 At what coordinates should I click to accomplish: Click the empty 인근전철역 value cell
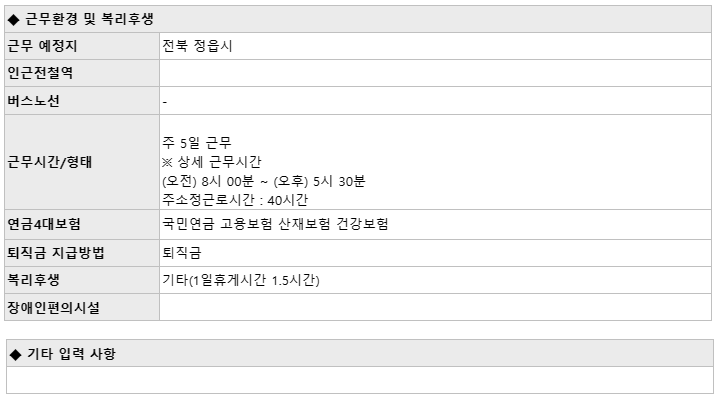click(x=435, y=73)
